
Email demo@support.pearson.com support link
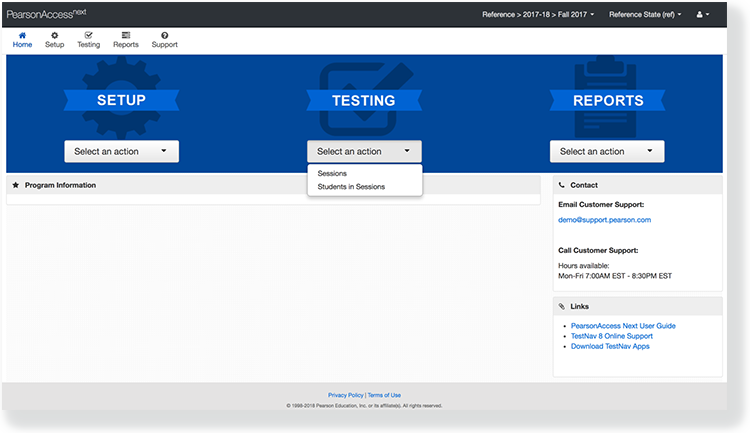(604, 219)
